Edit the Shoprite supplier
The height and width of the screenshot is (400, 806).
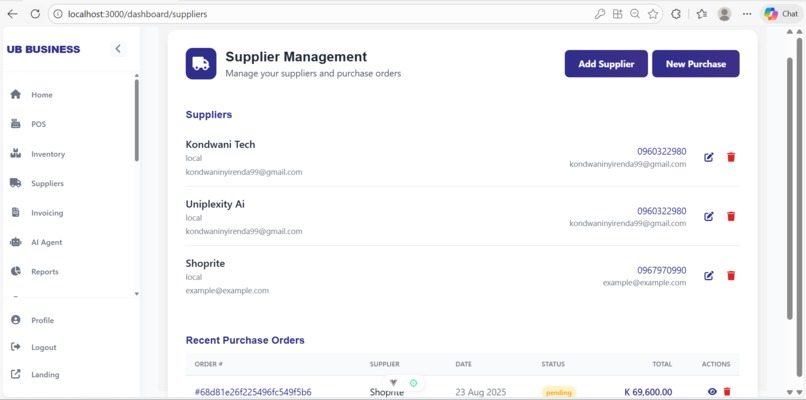[708, 276]
